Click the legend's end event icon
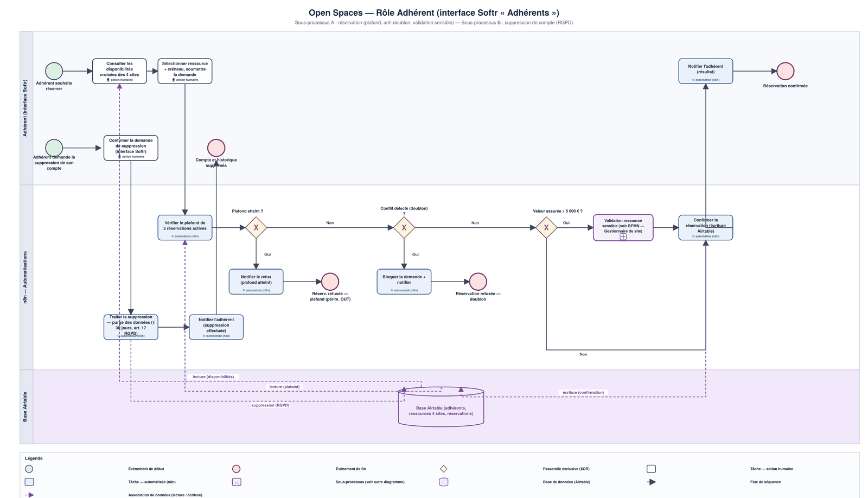The height and width of the screenshot is (498, 868). (236, 469)
